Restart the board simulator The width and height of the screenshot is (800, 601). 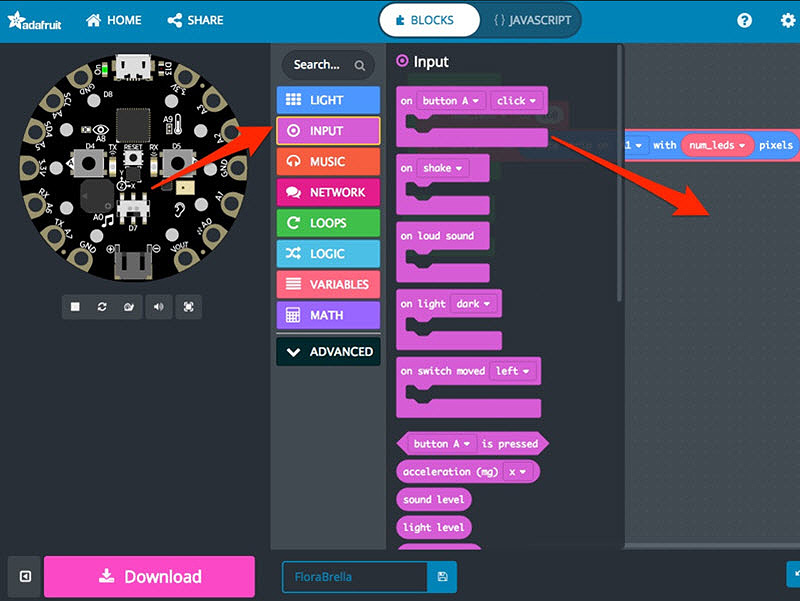pos(101,306)
